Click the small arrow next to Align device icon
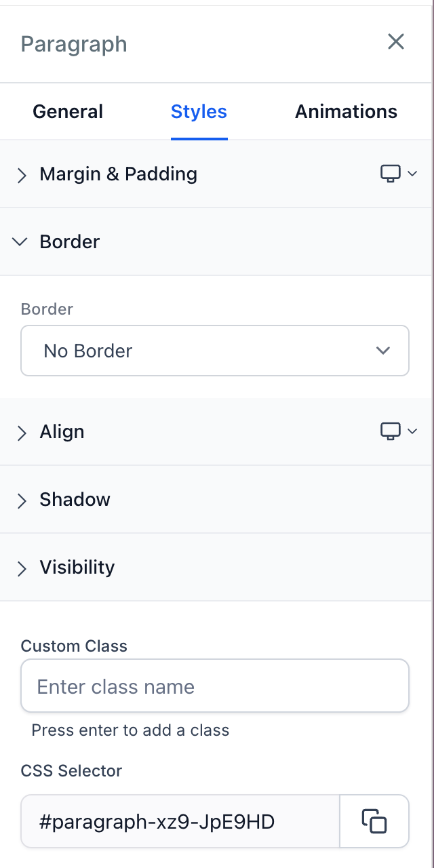434x868 pixels. [x=412, y=431]
